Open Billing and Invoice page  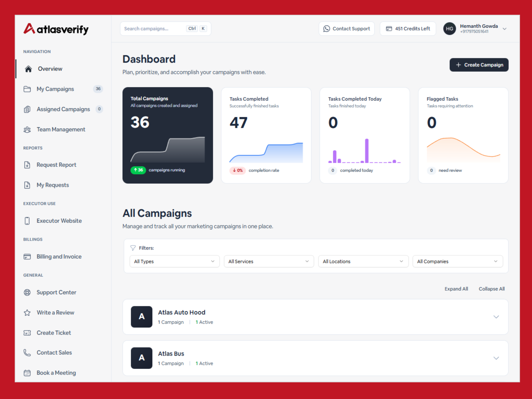[x=59, y=257]
